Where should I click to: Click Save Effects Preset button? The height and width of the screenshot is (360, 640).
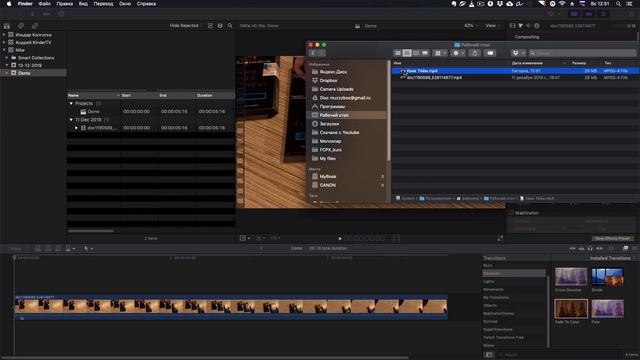point(612,238)
